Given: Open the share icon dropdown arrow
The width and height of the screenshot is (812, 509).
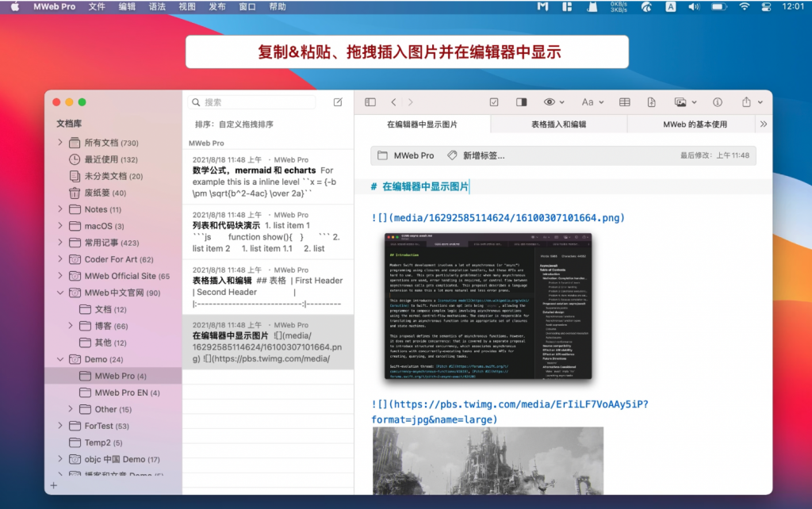Looking at the screenshot, I should pos(759,101).
